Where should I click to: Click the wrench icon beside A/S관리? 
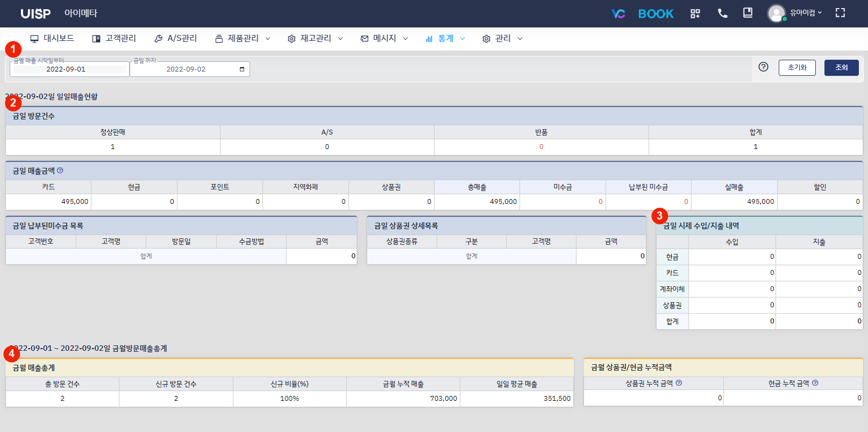pos(158,39)
